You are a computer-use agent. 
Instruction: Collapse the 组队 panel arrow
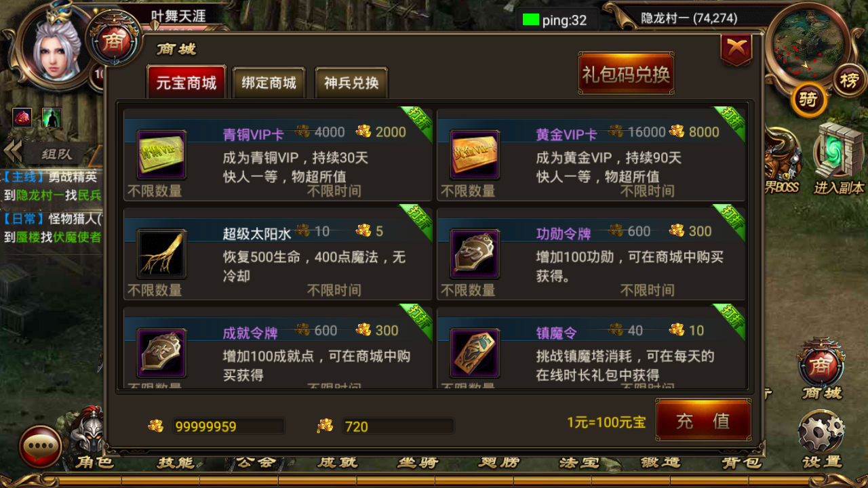13,152
